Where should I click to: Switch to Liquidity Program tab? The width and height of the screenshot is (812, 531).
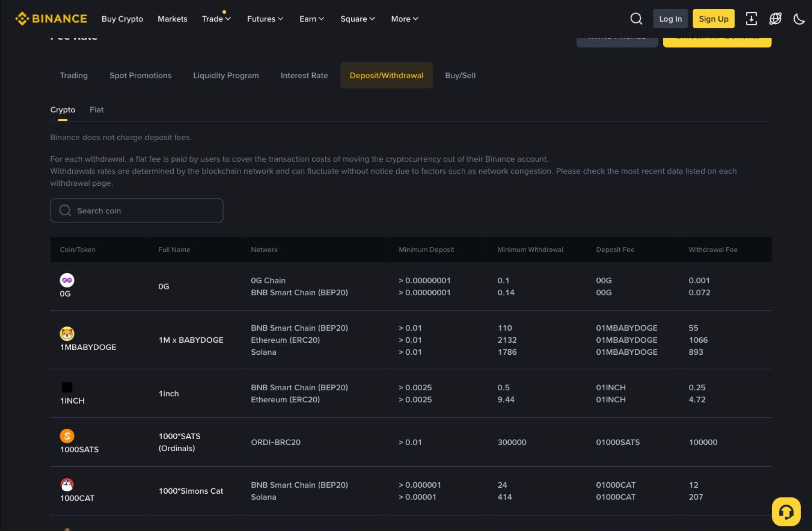(x=226, y=75)
